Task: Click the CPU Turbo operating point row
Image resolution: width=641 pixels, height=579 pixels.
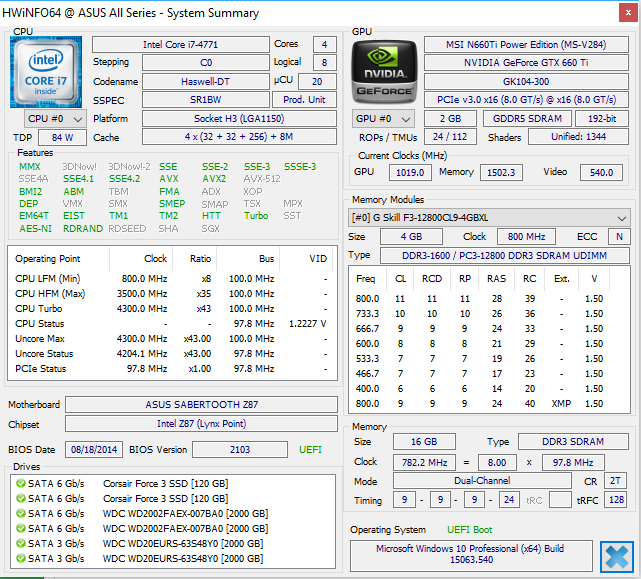Action: click(172, 309)
